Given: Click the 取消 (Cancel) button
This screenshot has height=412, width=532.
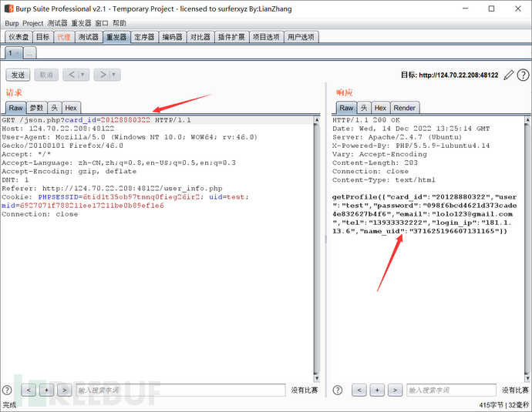Looking at the screenshot, I should click(46, 75).
